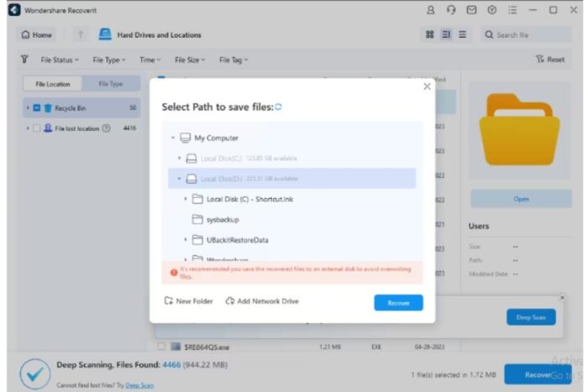The image size is (588, 392).
Task: Start Deep Scan from the popup
Action: click(531, 317)
